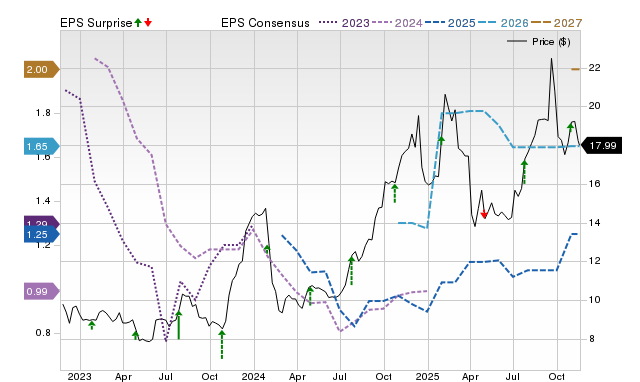
Task: Click the 2024 year label on x-axis
Action: (253, 376)
